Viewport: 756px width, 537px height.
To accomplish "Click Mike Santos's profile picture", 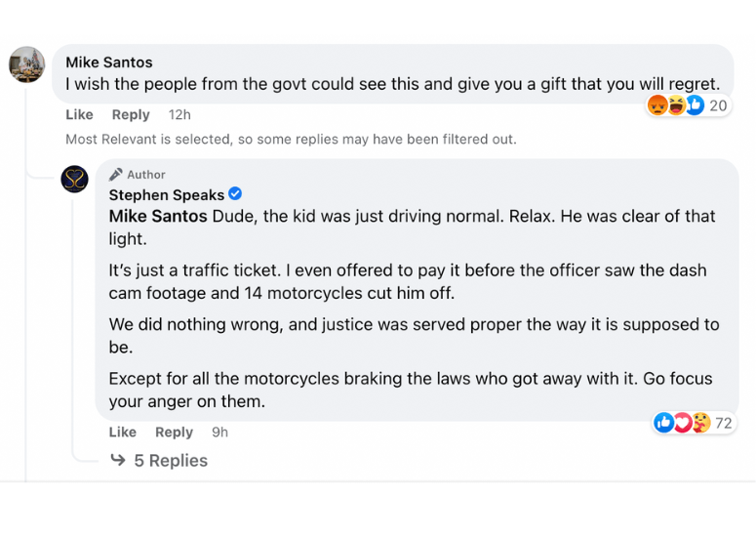I will (27, 65).
